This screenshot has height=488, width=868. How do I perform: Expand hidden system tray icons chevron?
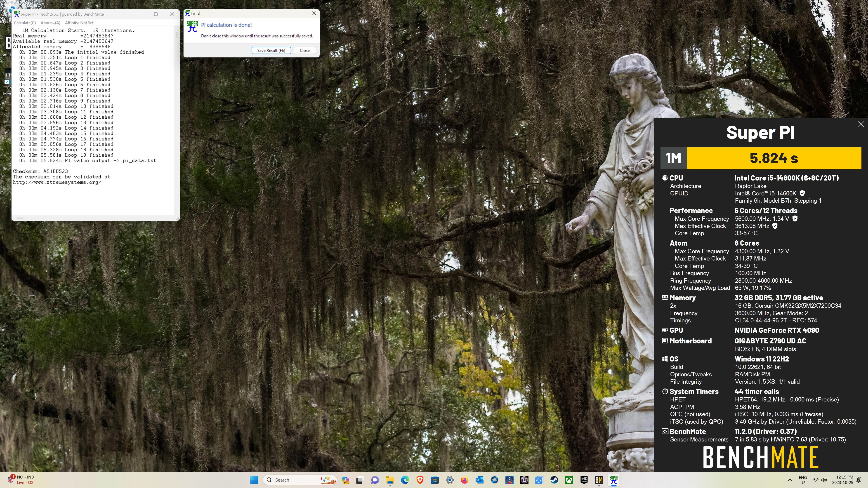[x=790, y=480]
